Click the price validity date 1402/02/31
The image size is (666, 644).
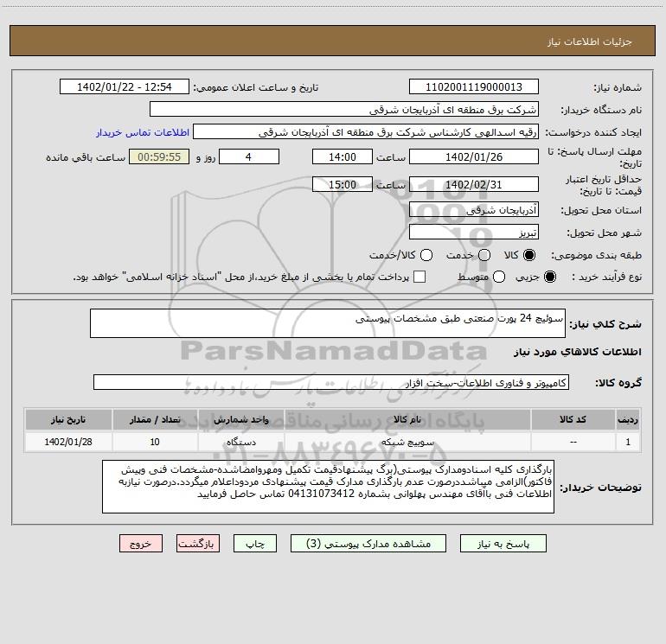coord(474,184)
